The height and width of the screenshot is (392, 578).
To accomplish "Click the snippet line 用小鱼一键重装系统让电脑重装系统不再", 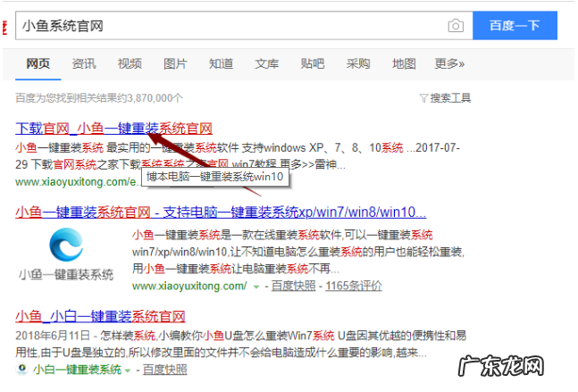I will coord(236,269).
